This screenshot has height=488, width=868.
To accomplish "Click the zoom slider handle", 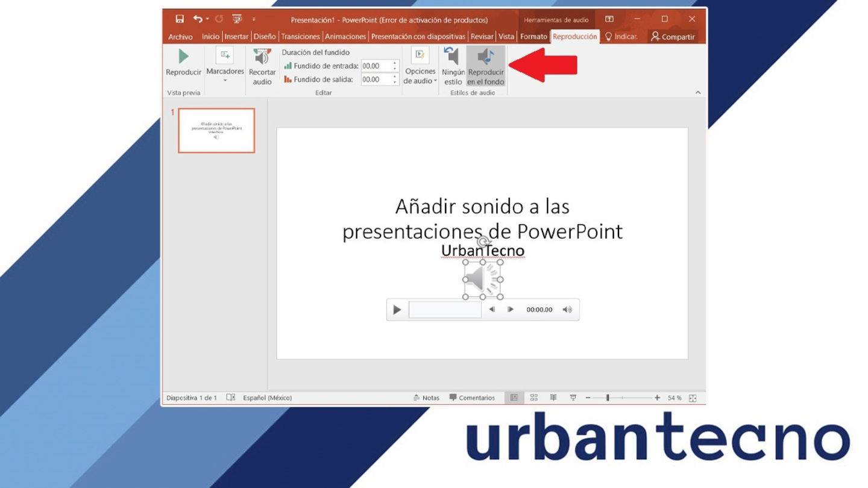I will pyautogui.click(x=608, y=398).
